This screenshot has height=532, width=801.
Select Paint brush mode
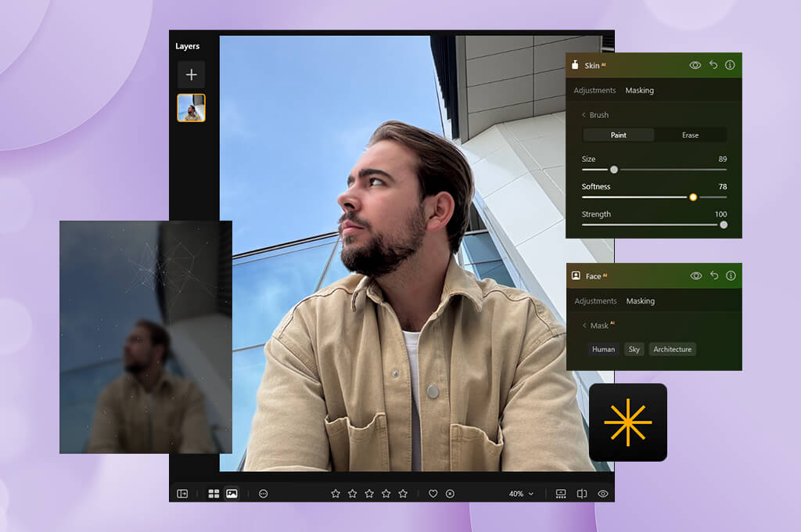click(x=618, y=135)
